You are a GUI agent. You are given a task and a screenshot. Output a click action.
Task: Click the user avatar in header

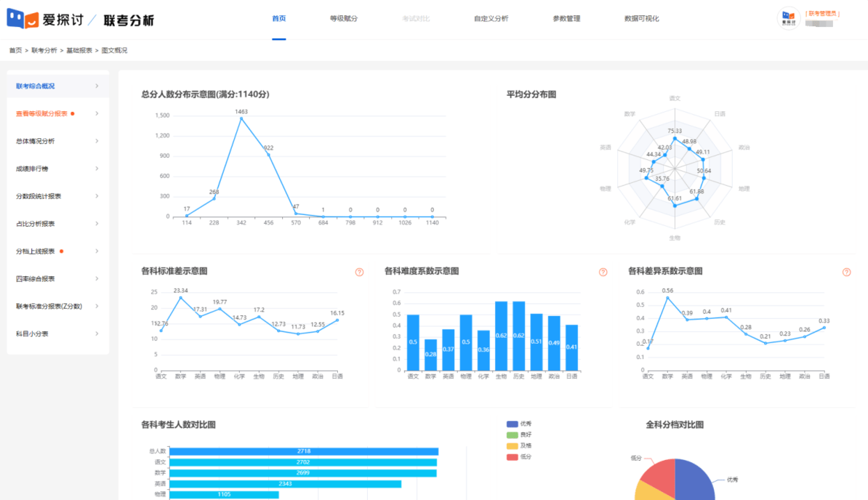(789, 19)
